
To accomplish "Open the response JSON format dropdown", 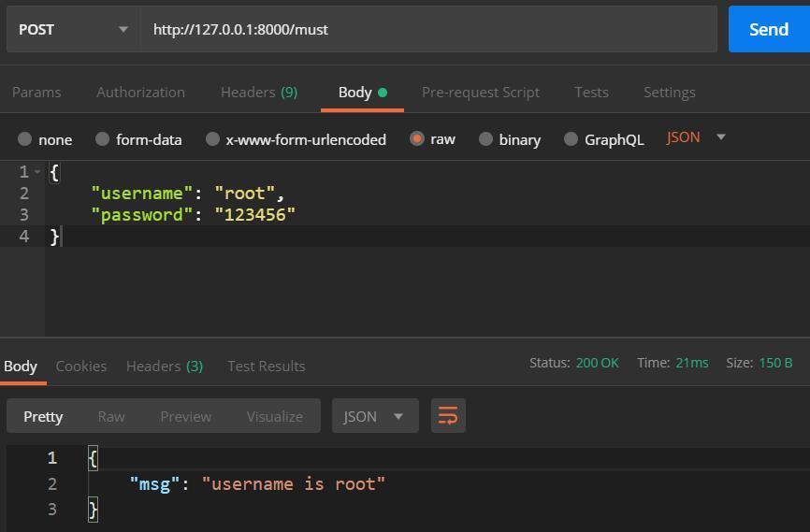I will (x=375, y=416).
